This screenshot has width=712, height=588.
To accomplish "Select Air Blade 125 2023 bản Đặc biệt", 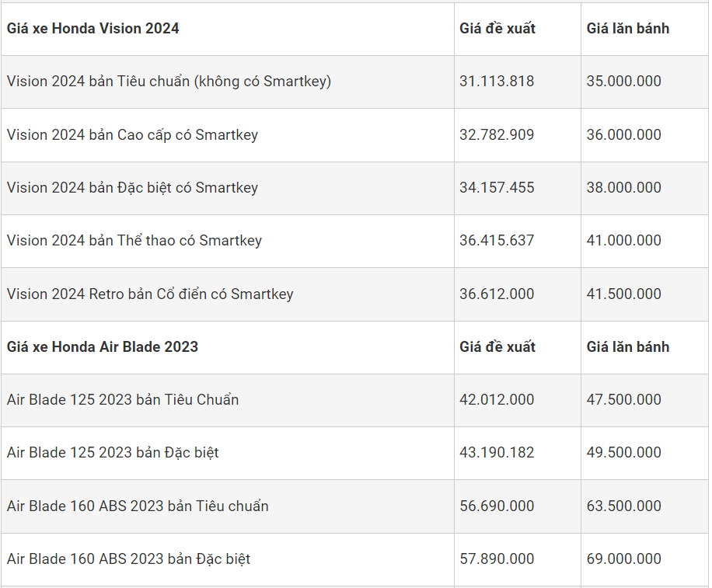I will (113, 452).
